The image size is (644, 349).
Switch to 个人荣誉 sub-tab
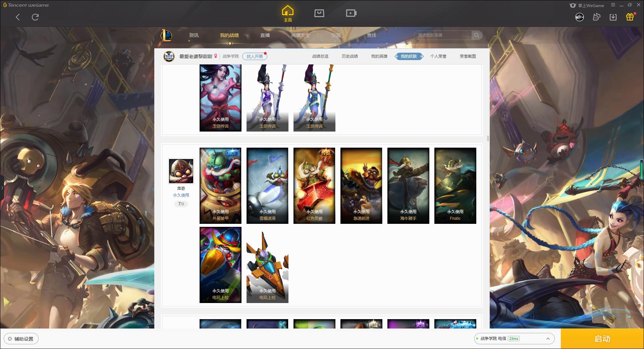tap(438, 56)
